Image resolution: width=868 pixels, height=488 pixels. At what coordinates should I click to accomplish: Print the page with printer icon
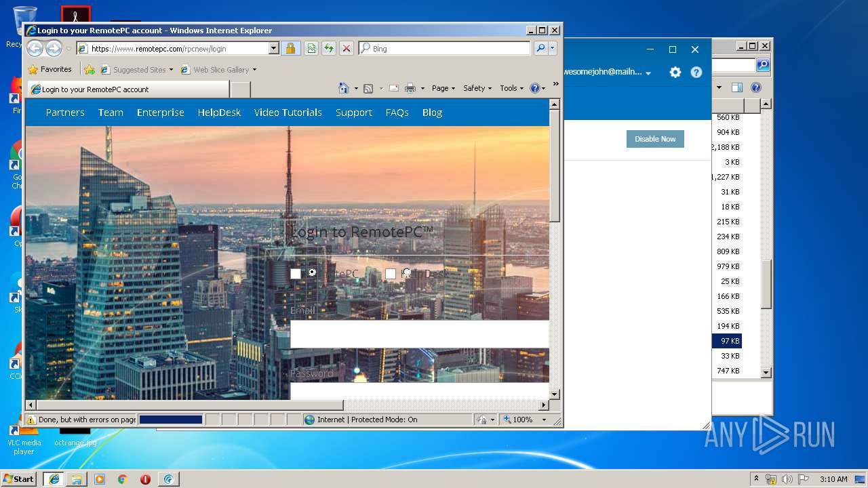click(410, 88)
